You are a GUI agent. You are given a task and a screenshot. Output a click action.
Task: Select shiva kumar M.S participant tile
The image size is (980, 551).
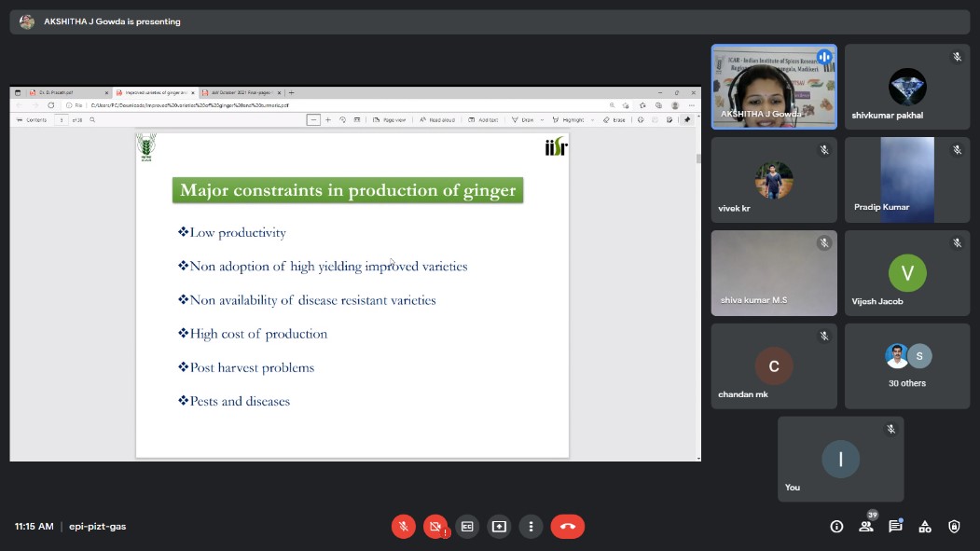coord(774,273)
